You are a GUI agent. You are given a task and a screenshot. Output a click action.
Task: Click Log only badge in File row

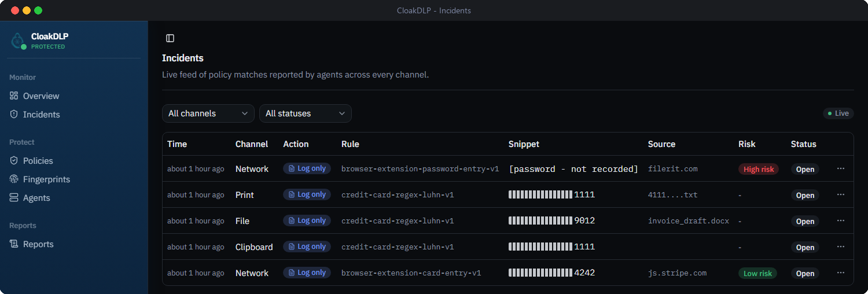(x=307, y=220)
